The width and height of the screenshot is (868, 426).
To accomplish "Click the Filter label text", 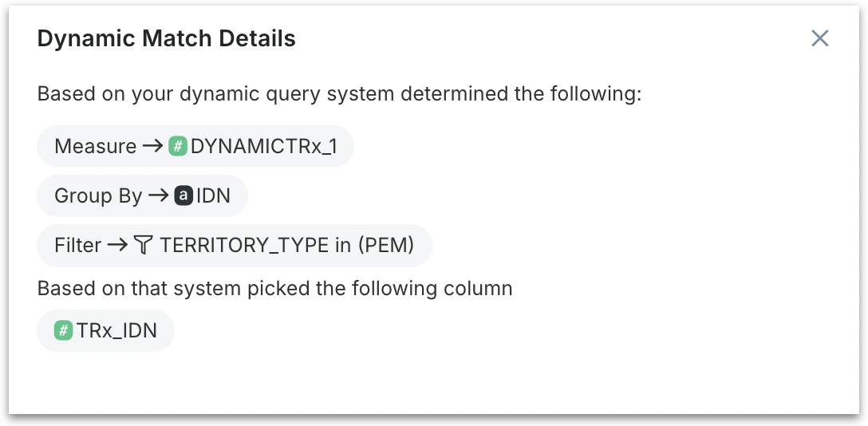I will tap(78, 245).
